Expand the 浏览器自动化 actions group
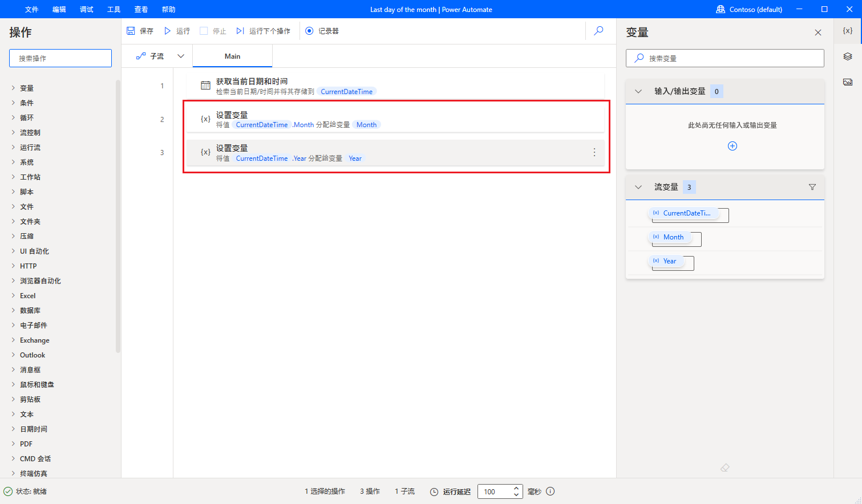This screenshot has height=504, width=862. [14, 281]
